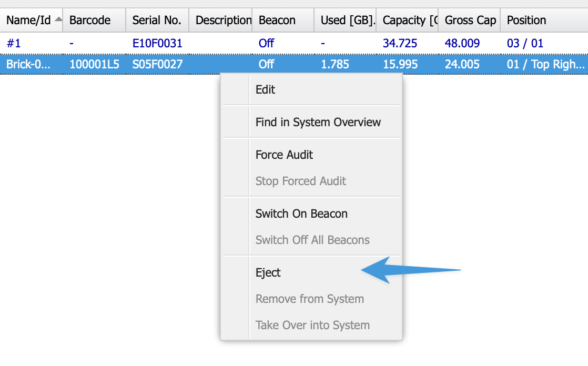588x366 pixels.
Task: Click Eject in the context menu
Action: (x=268, y=272)
